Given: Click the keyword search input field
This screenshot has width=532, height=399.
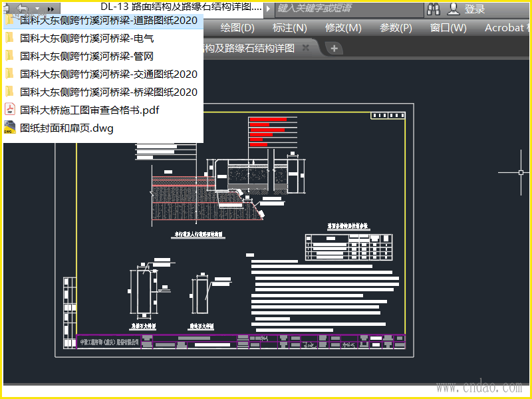Looking at the screenshot, I should (349, 9).
